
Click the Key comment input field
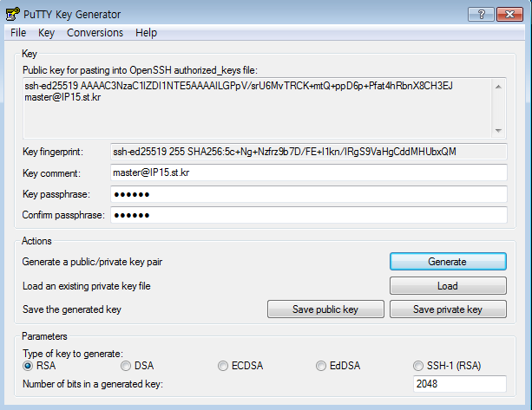pos(309,172)
